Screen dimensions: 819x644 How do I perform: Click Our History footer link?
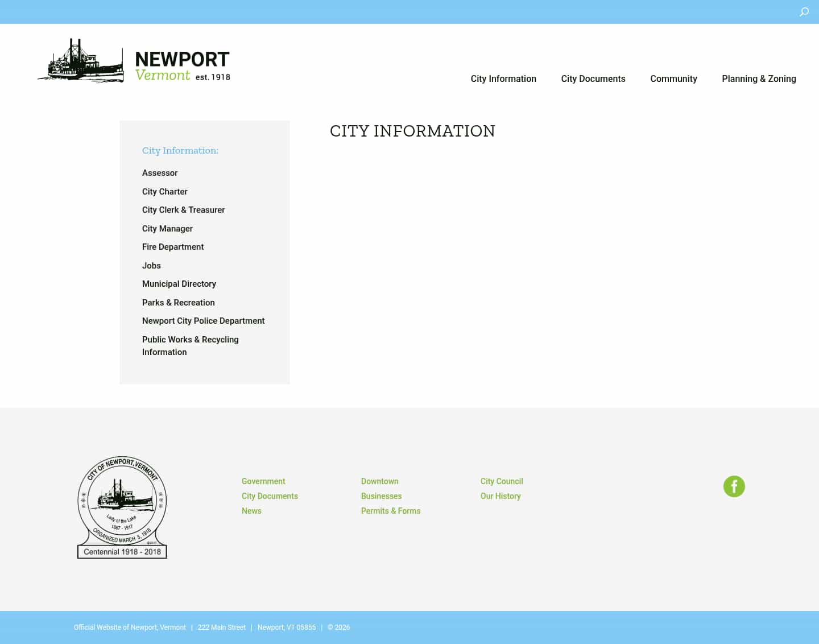[500, 496]
